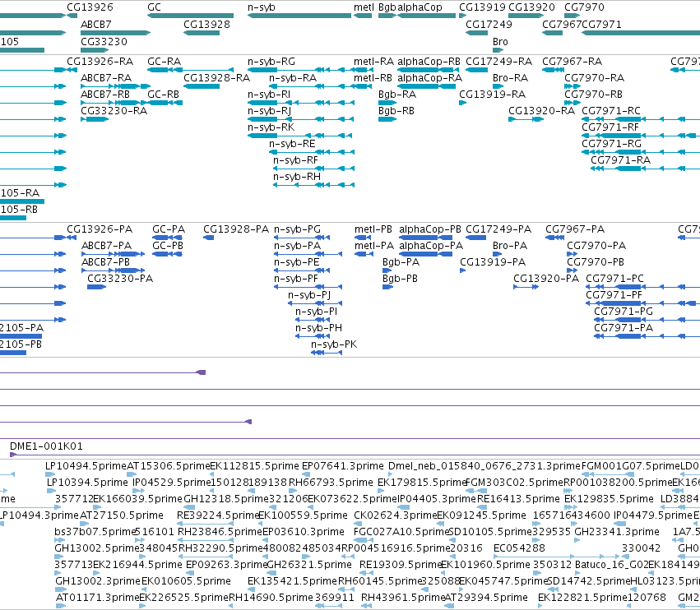
Task: Select transcript CG13928-RA
Action: [217, 78]
